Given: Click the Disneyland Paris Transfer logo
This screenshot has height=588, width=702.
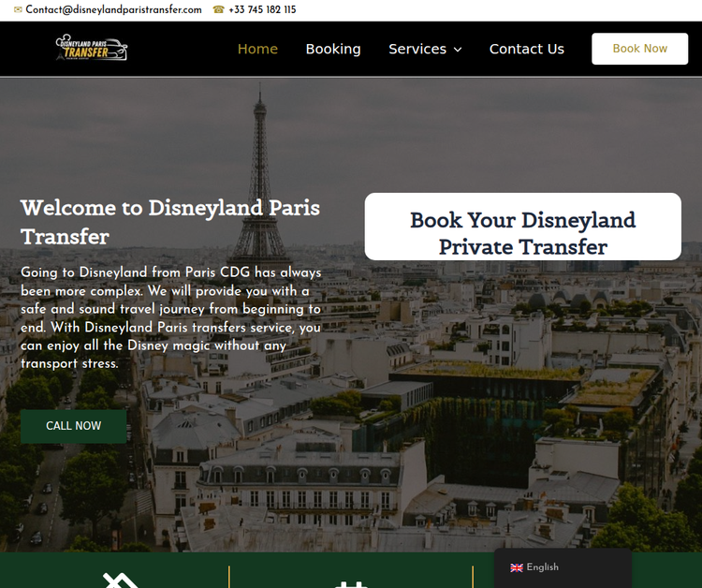Looking at the screenshot, I should [92, 48].
